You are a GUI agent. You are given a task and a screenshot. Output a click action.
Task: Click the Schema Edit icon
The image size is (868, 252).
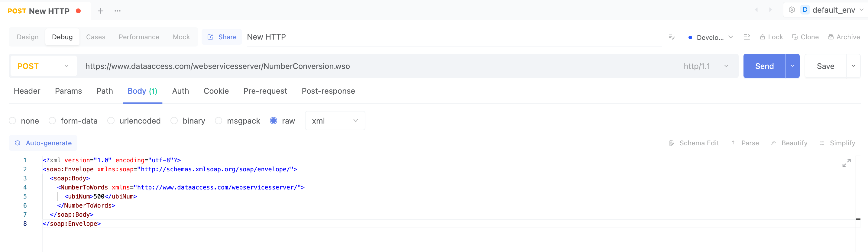[671, 143]
